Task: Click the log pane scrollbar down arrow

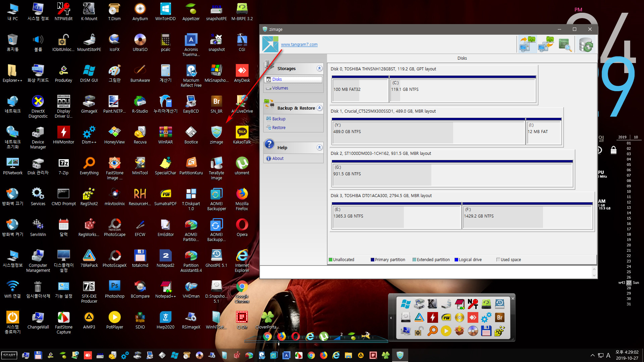Action: tap(594, 276)
